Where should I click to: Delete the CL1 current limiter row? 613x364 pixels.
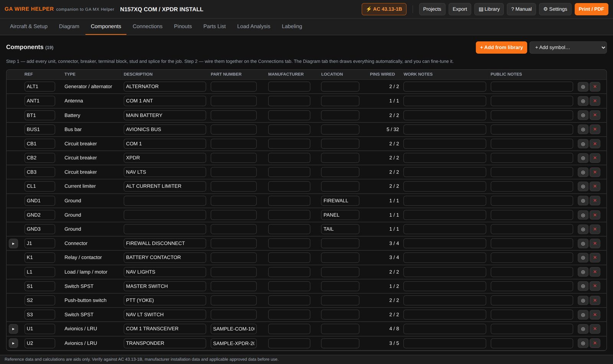tap(595, 186)
